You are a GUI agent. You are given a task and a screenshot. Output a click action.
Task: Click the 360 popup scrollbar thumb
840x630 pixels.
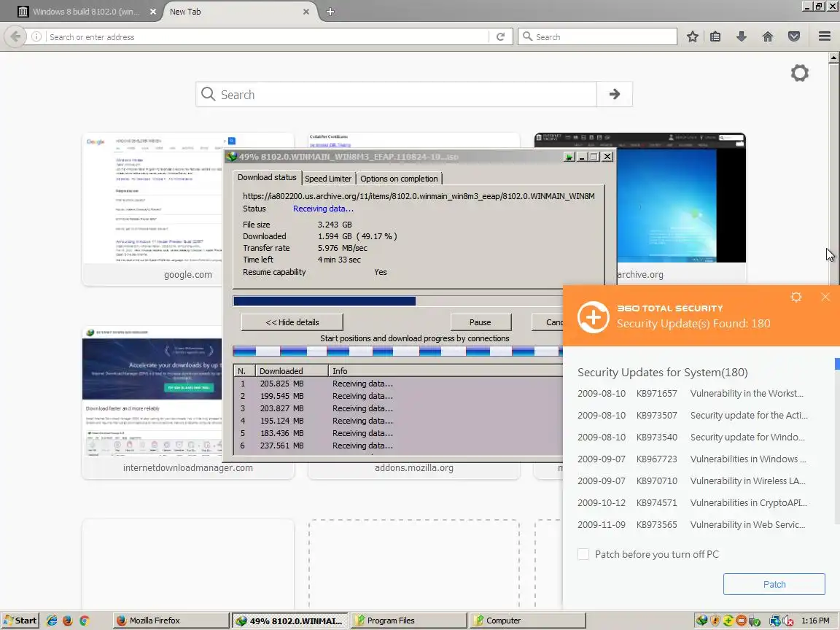(837, 364)
